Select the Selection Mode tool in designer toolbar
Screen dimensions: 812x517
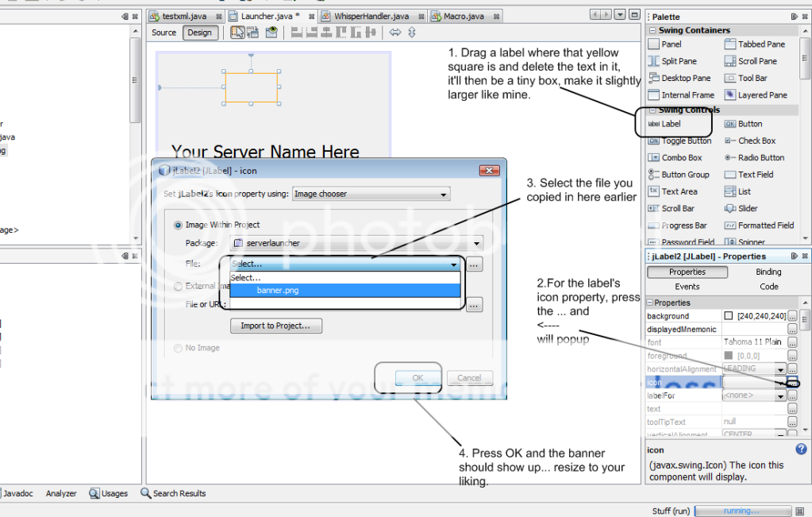point(237,33)
